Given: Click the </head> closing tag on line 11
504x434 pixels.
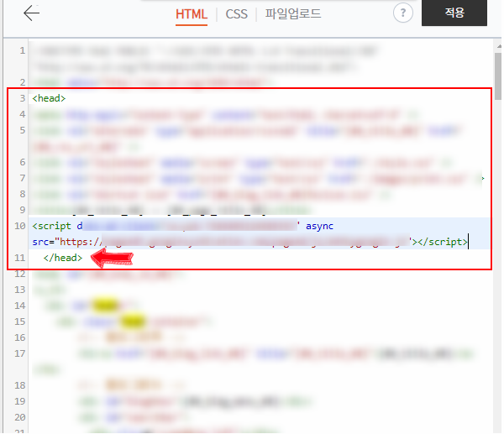Looking at the screenshot, I should 63,258.
